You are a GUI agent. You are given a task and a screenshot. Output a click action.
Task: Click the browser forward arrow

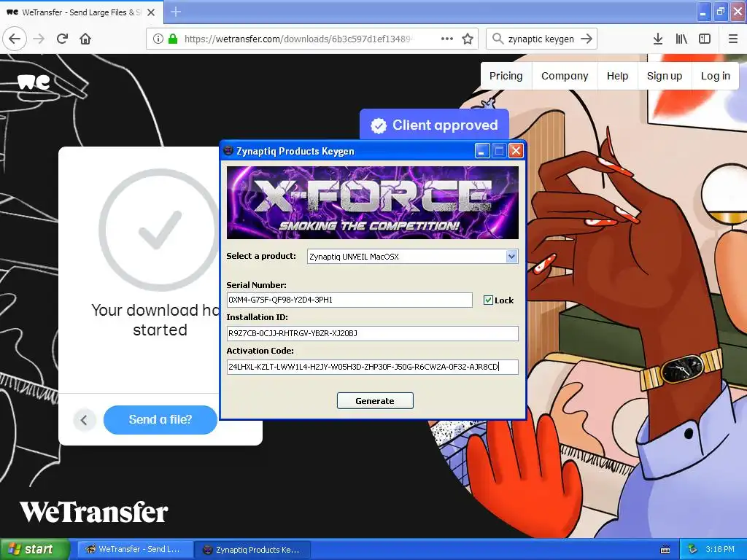[x=39, y=39]
